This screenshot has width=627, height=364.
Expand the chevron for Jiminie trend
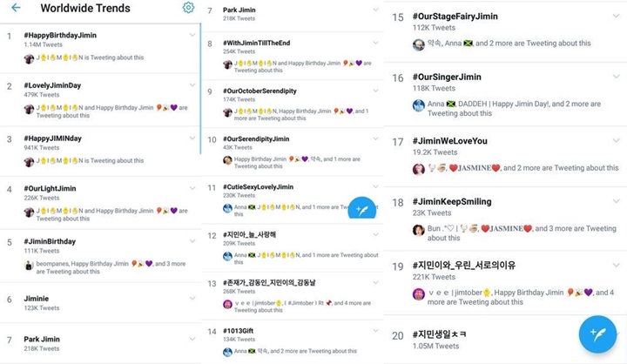pos(192,299)
